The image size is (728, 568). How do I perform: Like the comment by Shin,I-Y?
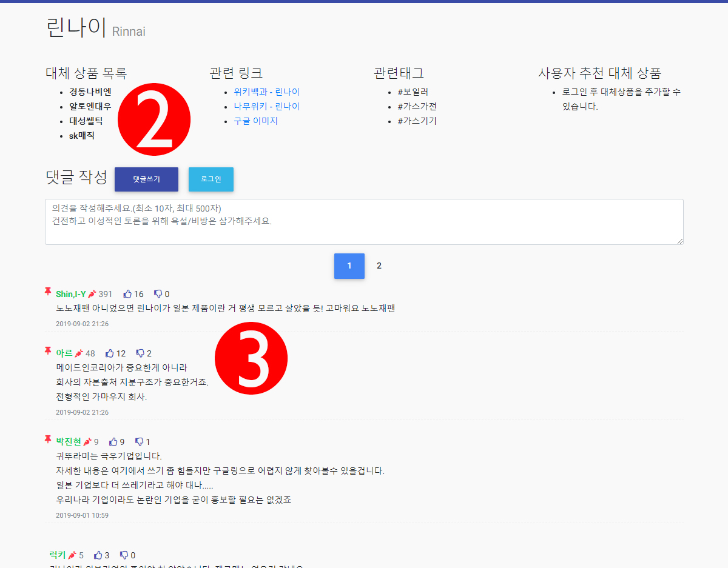click(x=127, y=294)
